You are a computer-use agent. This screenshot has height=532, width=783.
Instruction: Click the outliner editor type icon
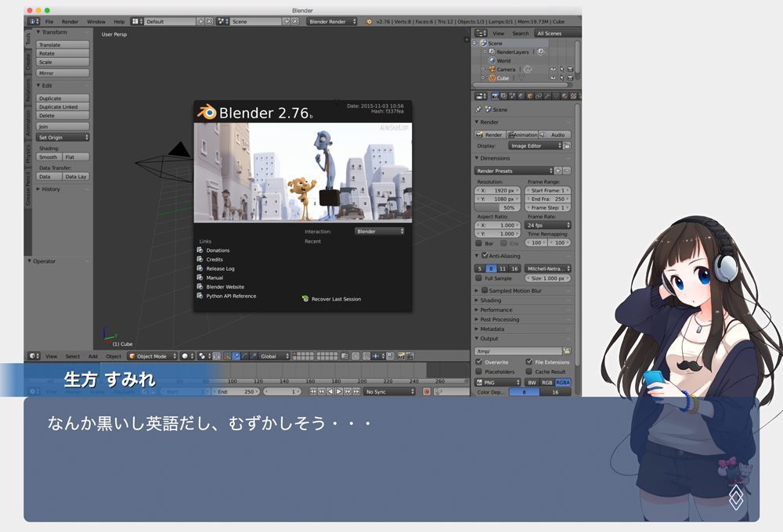tap(481, 33)
